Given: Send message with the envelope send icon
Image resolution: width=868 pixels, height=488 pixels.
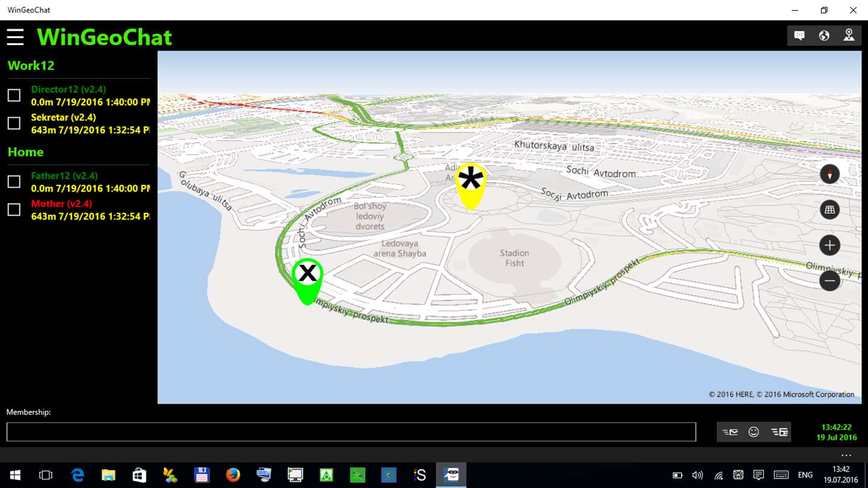Looking at the screenshot, I should coord(730,432).
